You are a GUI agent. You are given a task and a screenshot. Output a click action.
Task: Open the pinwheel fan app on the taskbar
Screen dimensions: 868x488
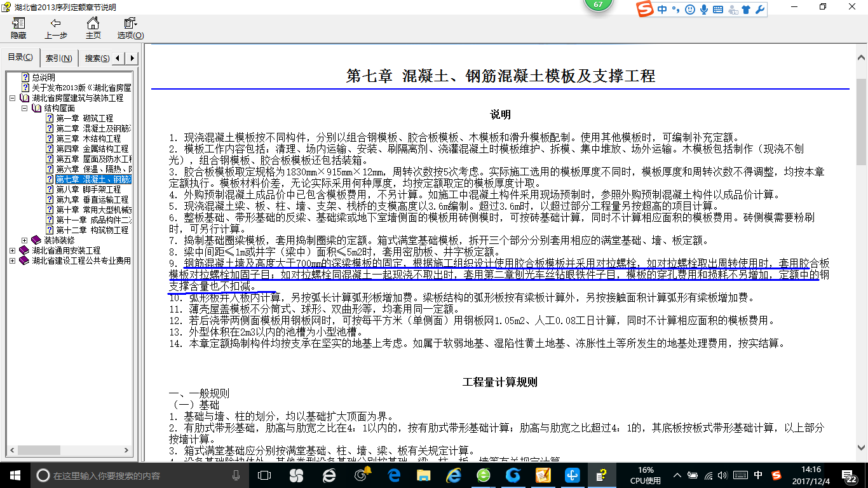(x=296, y=475)
